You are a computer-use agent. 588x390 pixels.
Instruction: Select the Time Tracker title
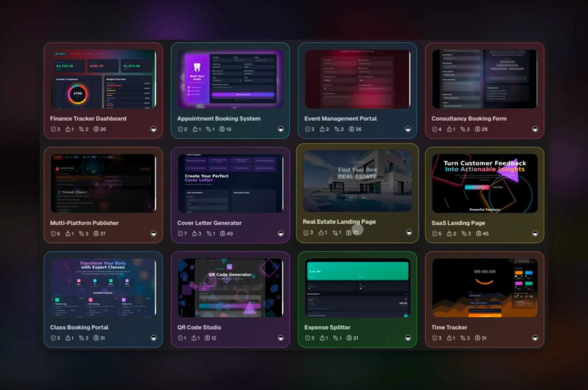point(449,327)
